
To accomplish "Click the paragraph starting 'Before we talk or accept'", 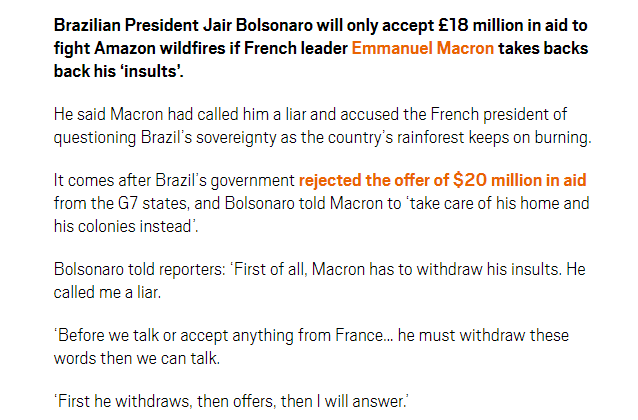I will 311,347.
